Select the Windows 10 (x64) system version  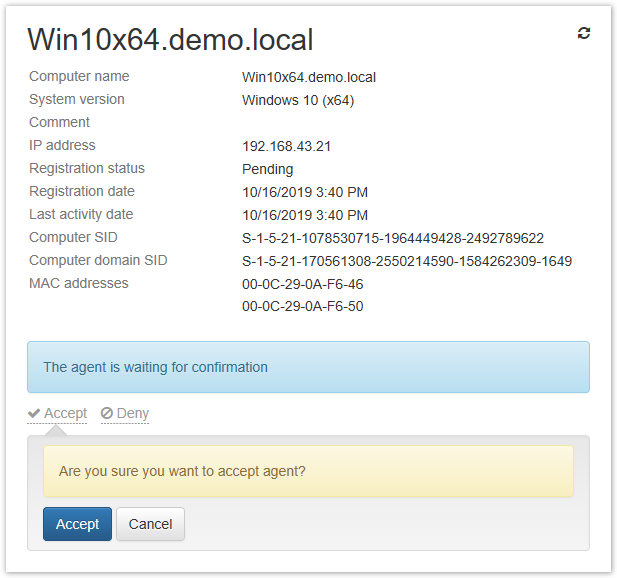298,100
